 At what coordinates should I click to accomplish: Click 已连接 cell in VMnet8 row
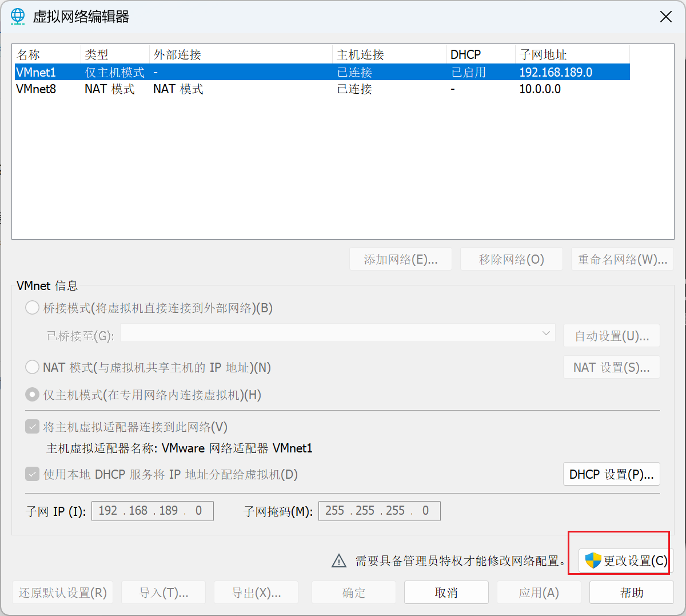tap(354, 89)
